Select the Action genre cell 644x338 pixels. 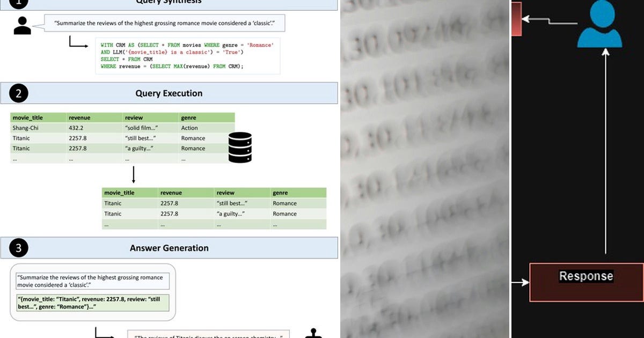[x=207, y=128]
